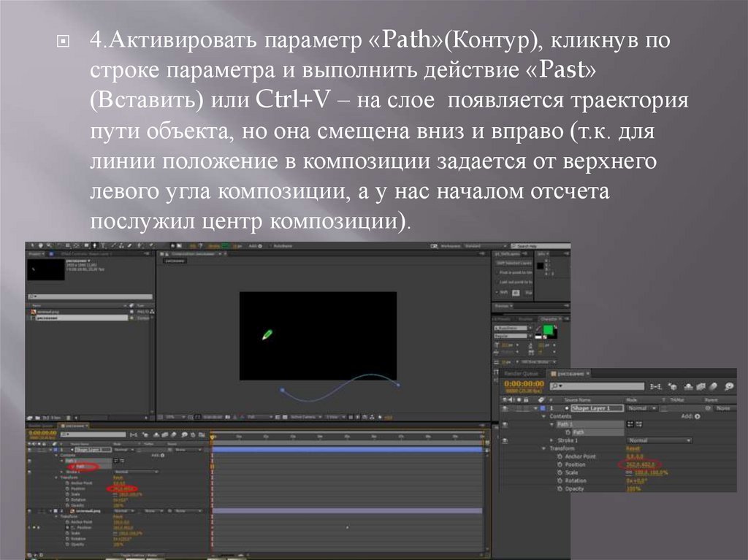This screenshot has width=748, height=560.
Task: Click Draft 3D cube icon in enlarged timeline
Action: (x=673, y=387)
